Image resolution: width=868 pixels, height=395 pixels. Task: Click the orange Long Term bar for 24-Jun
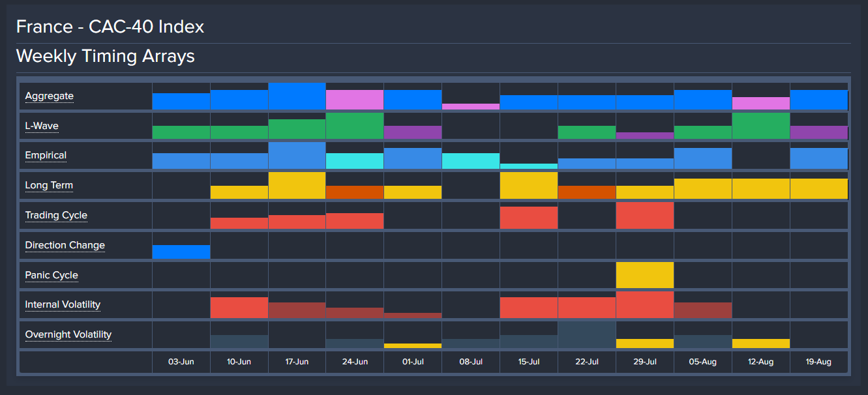pyautogui.click(x=355, y=192)
